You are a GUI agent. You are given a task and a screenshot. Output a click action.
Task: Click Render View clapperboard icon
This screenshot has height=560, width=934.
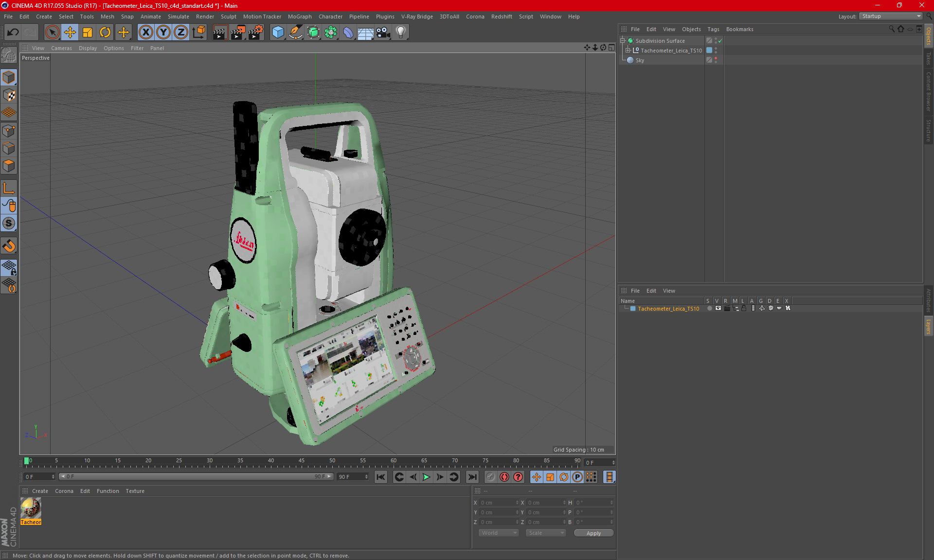pos(220,33)
